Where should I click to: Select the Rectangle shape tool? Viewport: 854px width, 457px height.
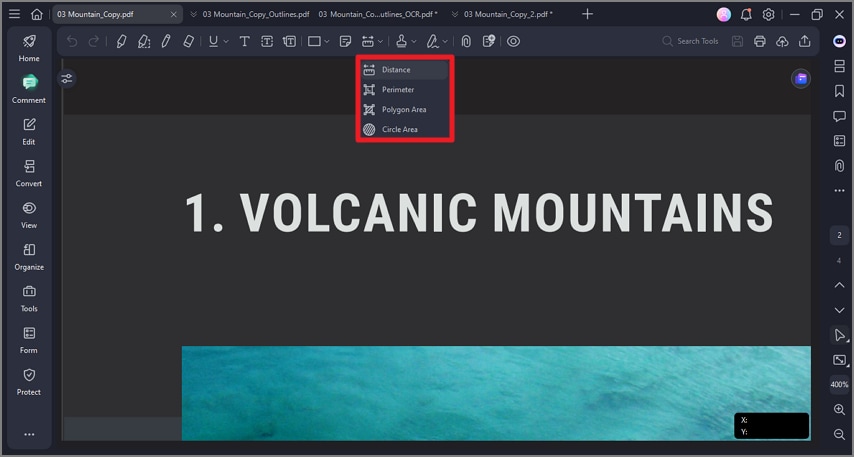[314, 41]
